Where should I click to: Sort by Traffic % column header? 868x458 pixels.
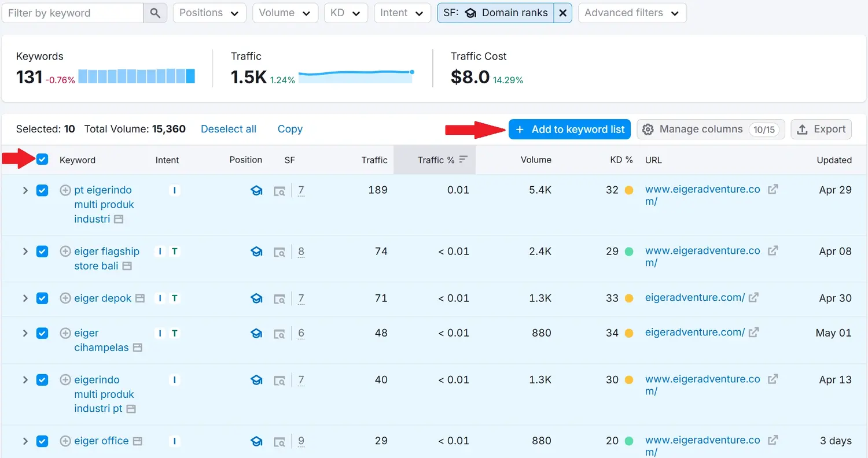435,160
